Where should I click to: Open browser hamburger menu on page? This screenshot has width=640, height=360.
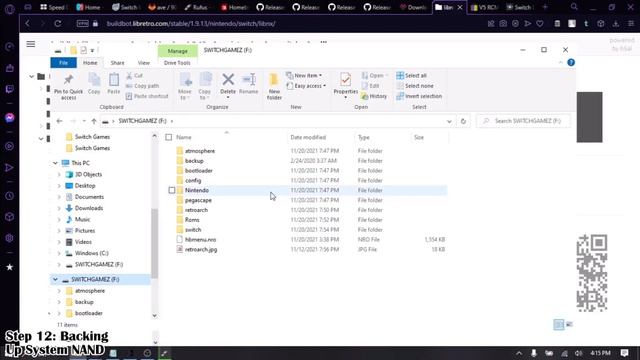click(31, 44)
